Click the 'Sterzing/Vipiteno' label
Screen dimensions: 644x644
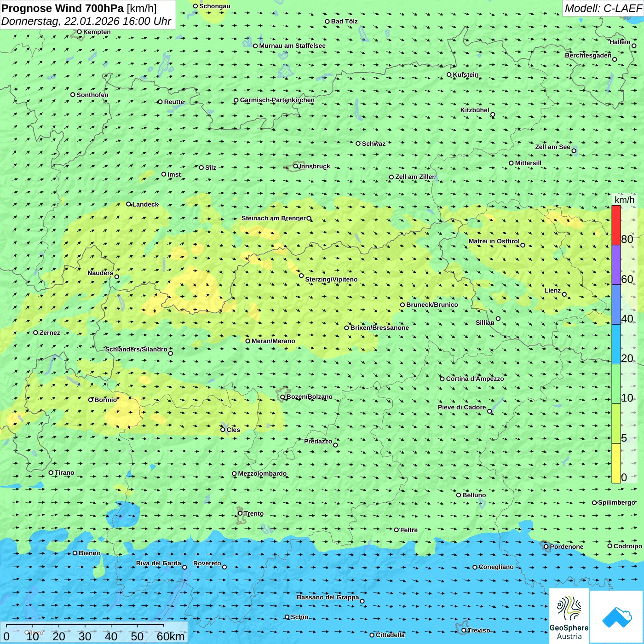[331, 279]
